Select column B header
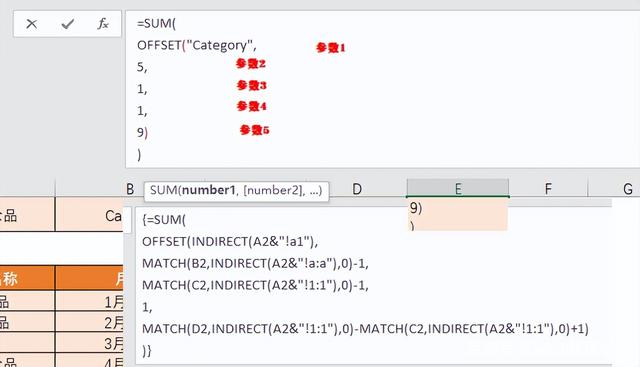Viewport: 640px width, 367px height. (130, 189)
